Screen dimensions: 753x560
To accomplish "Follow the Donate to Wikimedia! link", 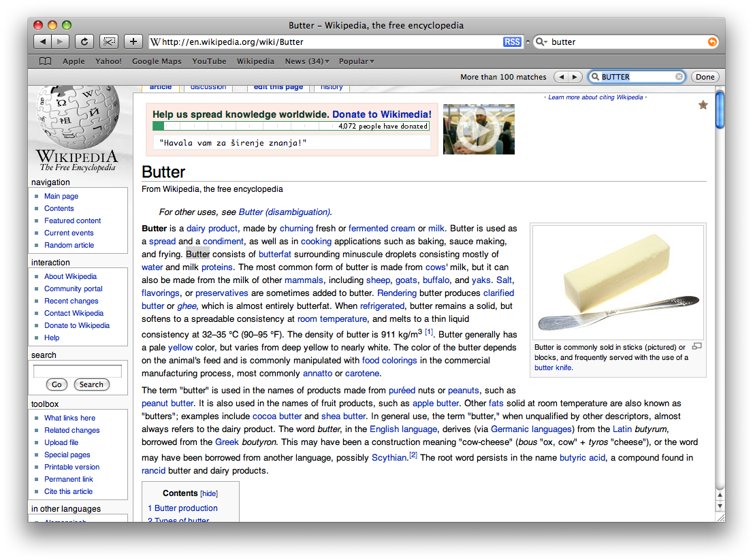I will 382,114.
